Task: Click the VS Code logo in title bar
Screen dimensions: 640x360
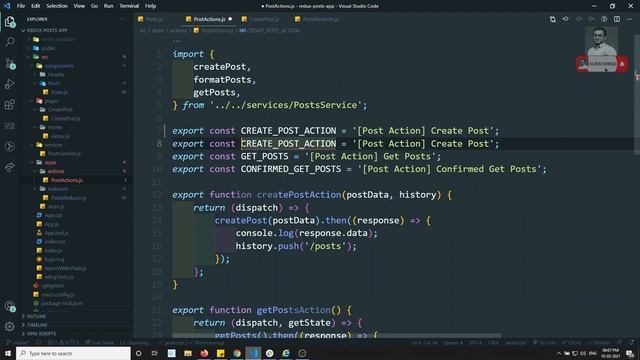Action: tap(7, 6)
